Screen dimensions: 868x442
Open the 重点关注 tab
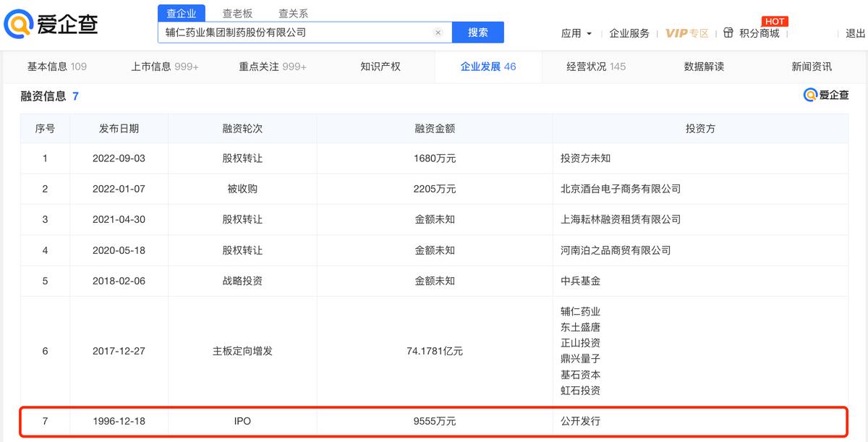[273, 67]
